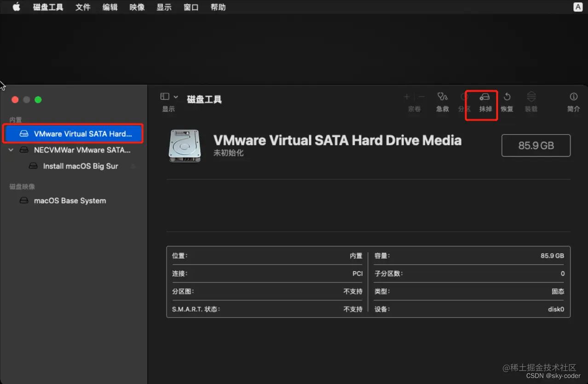Image resolution: width=588 pixels, height=384 pixels.
Task: Click the Erase (抹掉) toolbar icon
Action: point(484,97)
